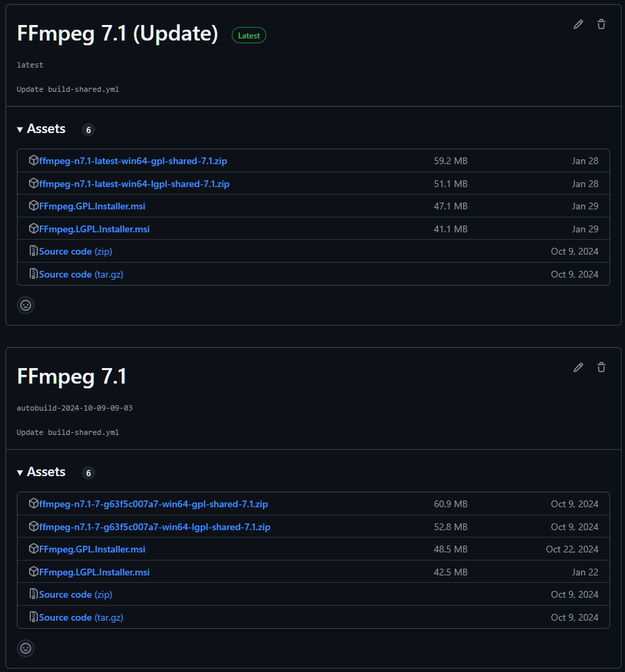Edit the FFmpeg 7.1 (Update) release
This screenshot has width=625, height=672.
(578, 24)
